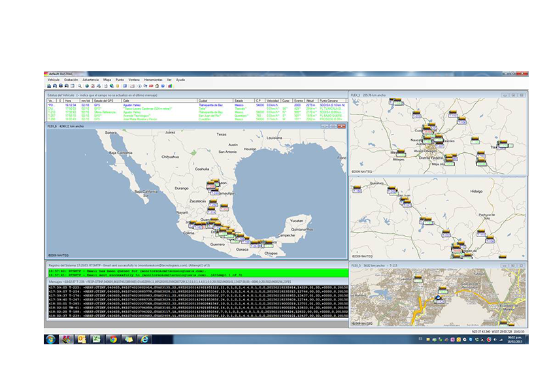Click the Velocidad column header
551x392 pixels.
(x=273, y=101)
